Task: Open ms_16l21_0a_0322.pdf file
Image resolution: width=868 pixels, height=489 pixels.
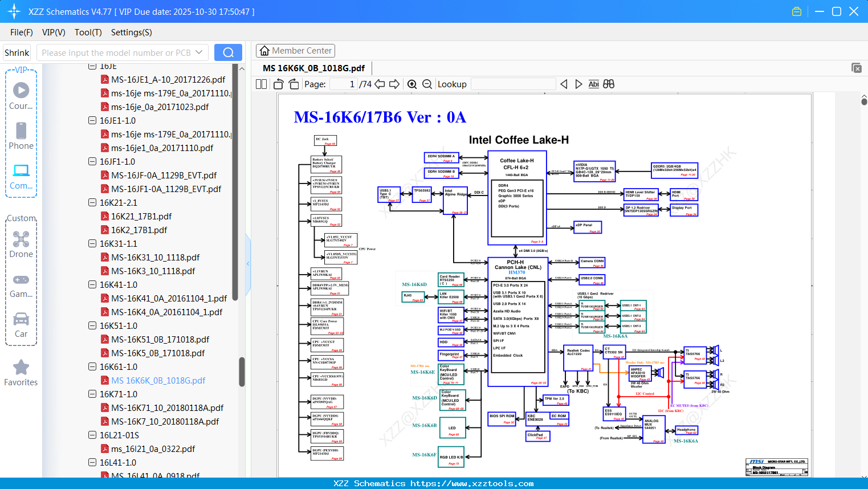Action: 153,449
